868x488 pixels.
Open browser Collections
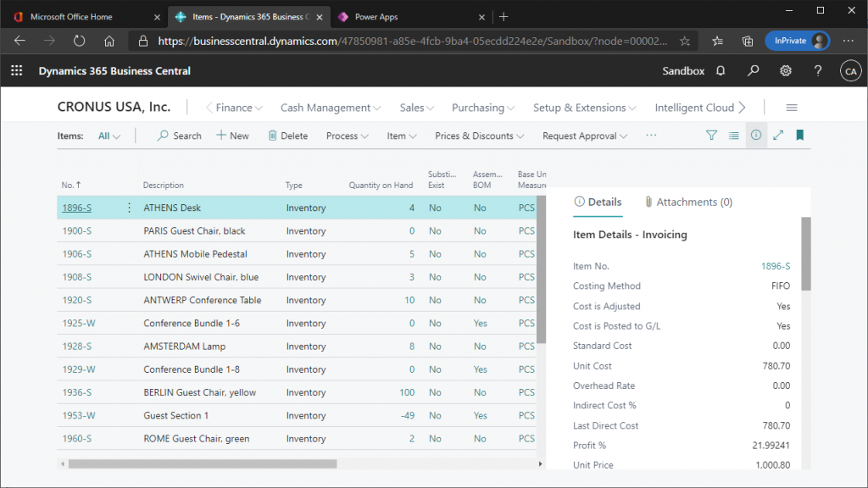[x=748, y=41]
